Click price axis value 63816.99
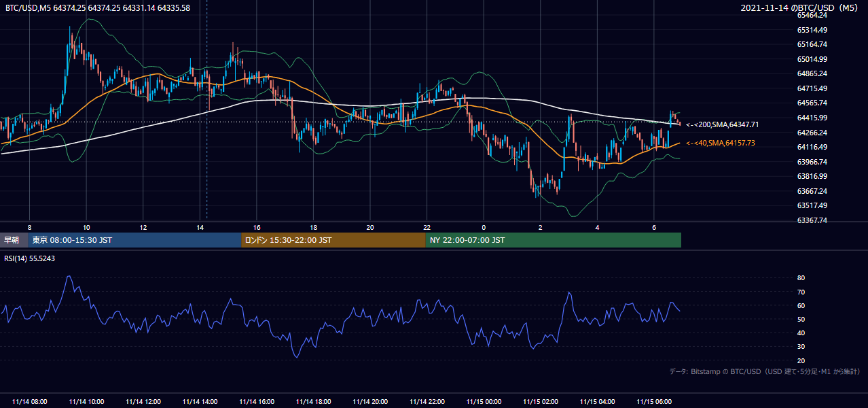This screenshot has width=868, height=408. 812,176
